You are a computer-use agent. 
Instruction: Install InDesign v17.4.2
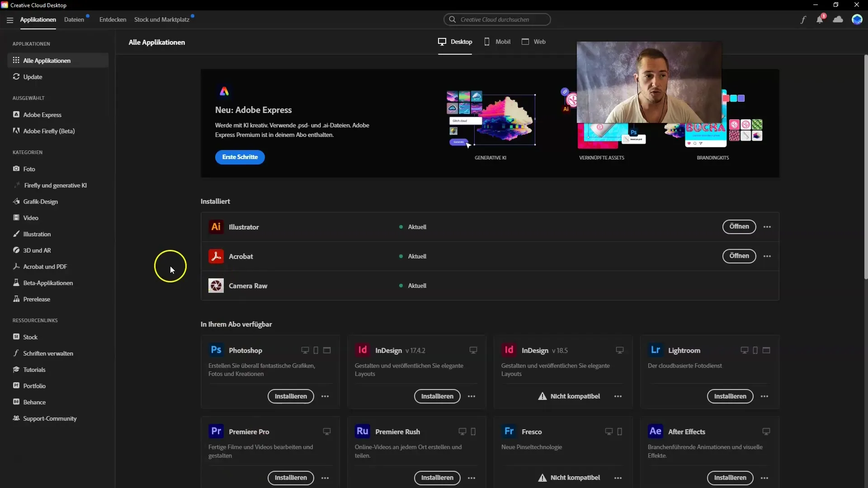pos(437,396)
